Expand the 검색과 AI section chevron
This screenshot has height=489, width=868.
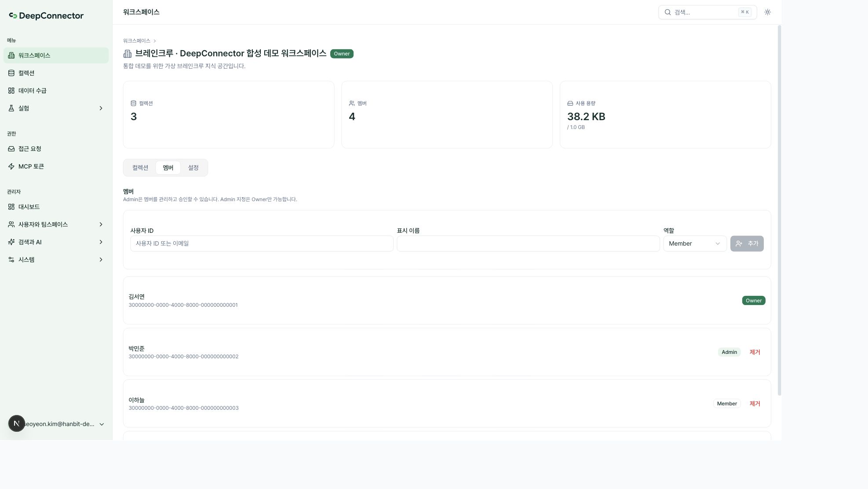[x=101, y=242]
